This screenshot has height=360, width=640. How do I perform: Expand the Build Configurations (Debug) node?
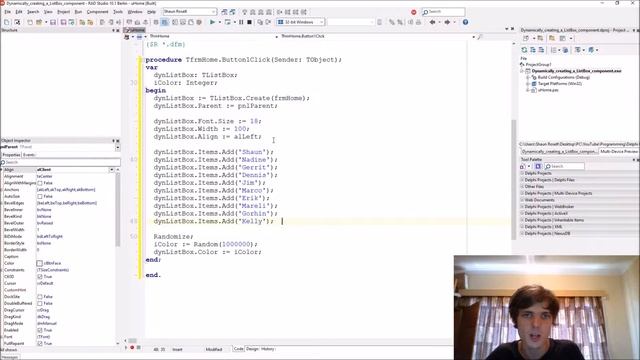click(528, 77)
